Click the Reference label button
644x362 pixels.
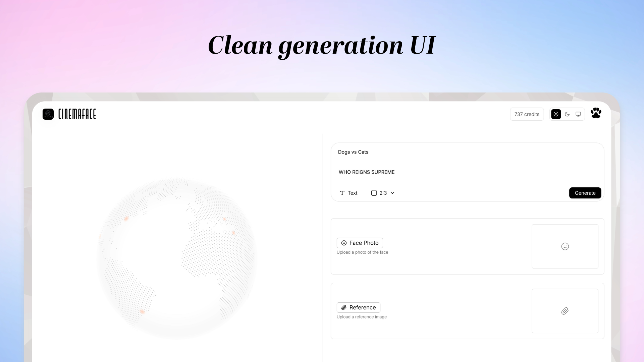coord(362,308)
